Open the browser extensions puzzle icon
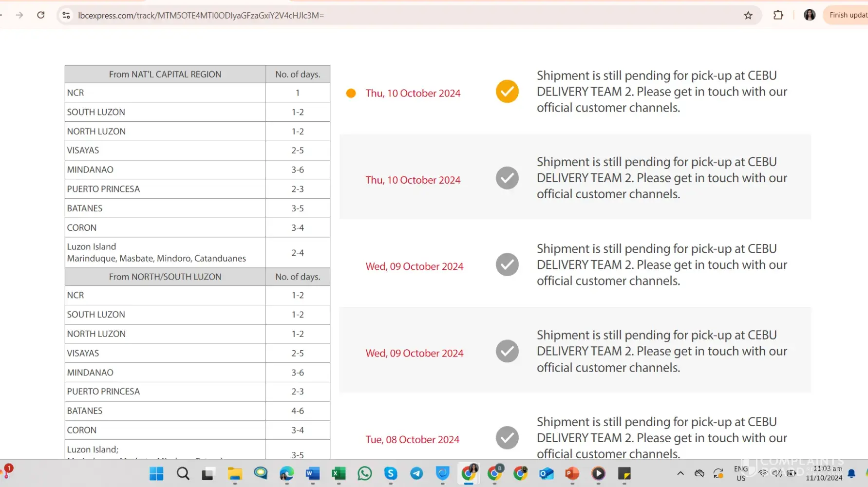Image resolution: width=868 pixels, height=487 pixels. coord(778,15)
